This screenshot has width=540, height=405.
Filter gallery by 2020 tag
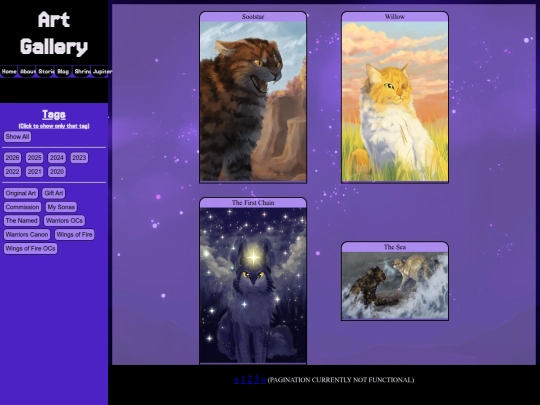(57, 172)
